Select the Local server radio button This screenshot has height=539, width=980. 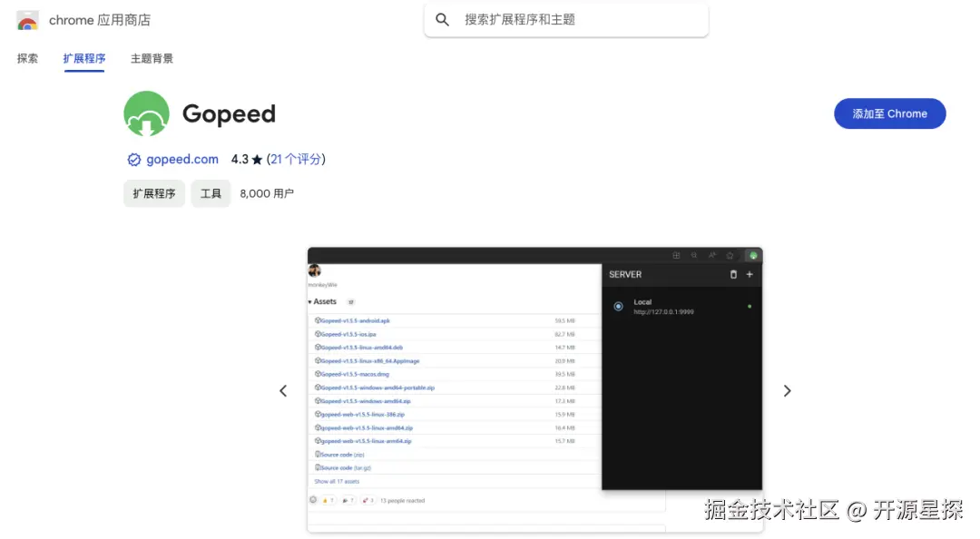pyautogui.click(x=618, y=306)
